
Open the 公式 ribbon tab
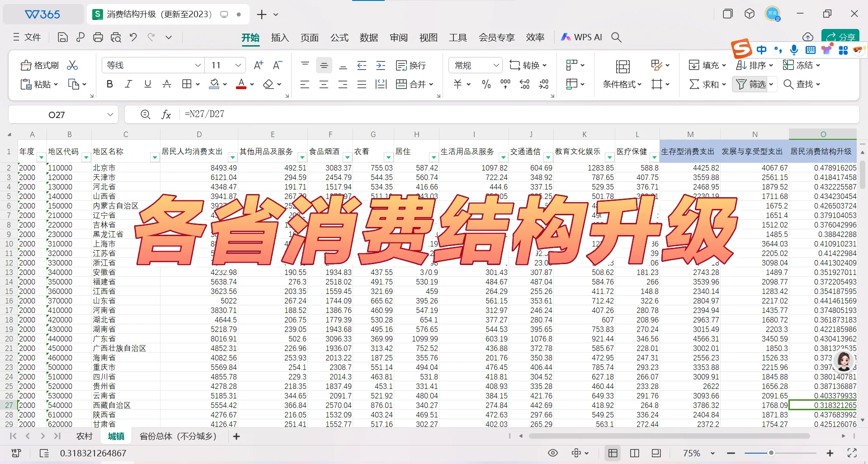(339, 38)
